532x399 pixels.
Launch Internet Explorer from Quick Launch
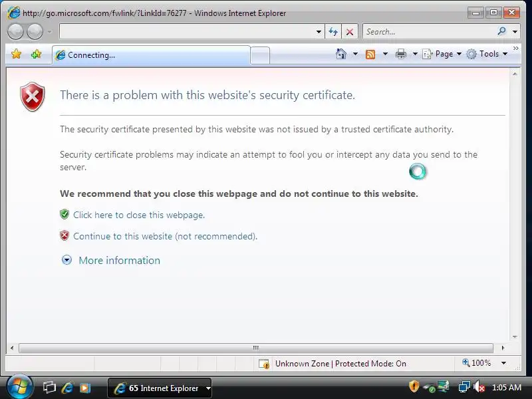68,388
